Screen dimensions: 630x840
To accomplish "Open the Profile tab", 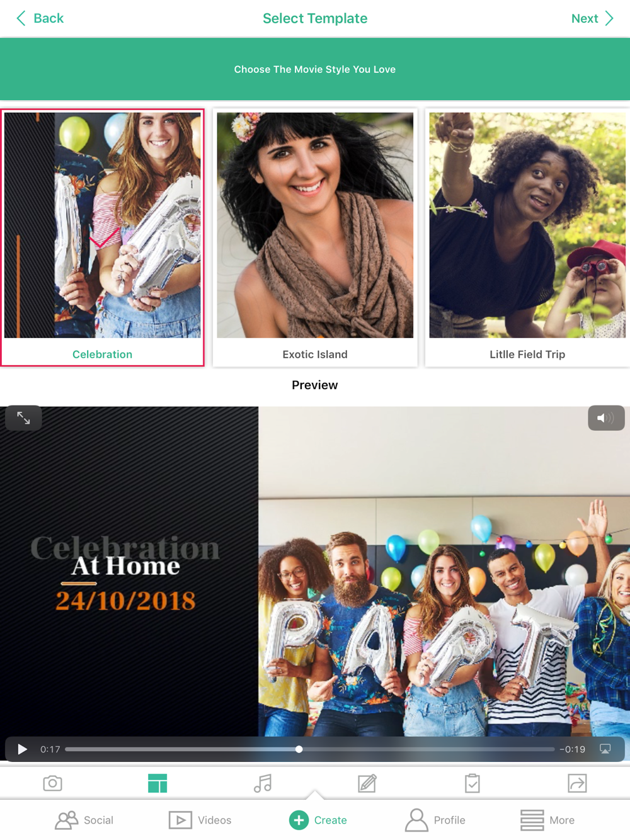I will pyautogui.click(x=435, y=820).
